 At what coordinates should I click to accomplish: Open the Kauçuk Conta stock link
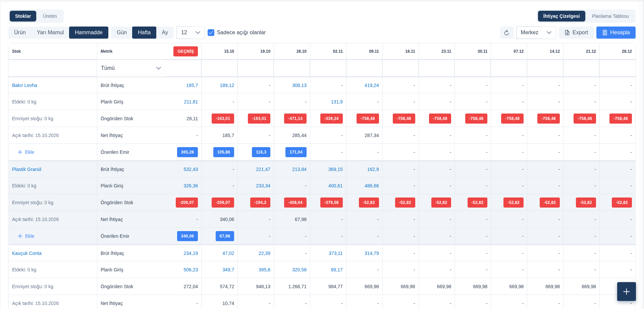click(x=27, y=253)
